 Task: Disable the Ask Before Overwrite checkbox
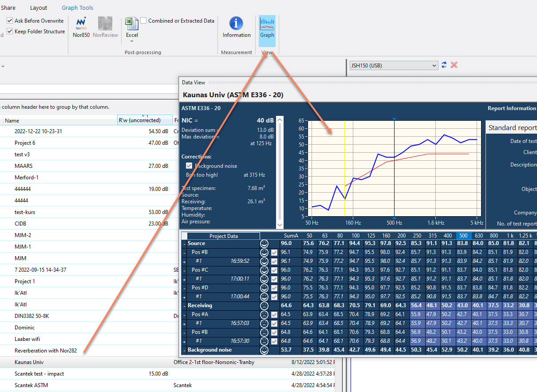point(10,20)
